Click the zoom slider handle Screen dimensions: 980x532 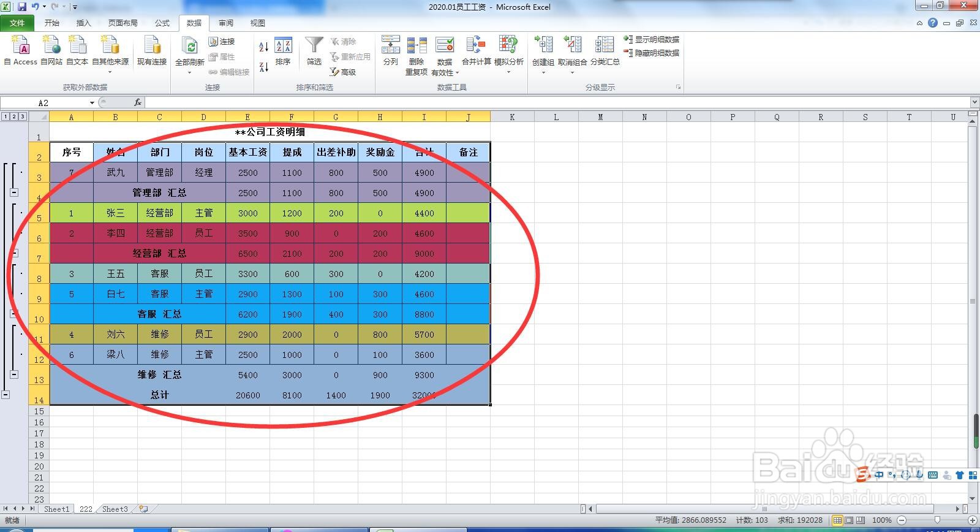(x=937, y=520)
